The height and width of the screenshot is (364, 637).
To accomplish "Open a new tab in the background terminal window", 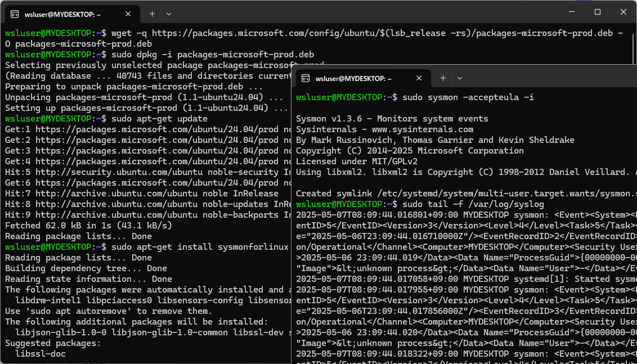I will pos(152,13).
